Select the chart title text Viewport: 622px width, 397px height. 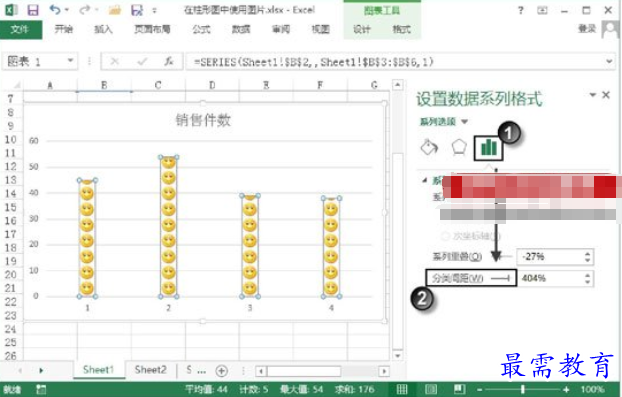pyautogui.click(x=203, y=120)
